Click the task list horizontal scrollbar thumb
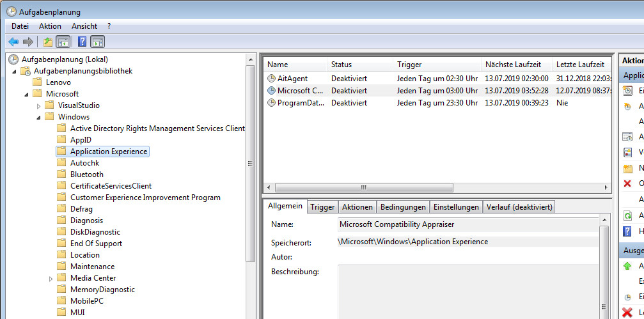Image resolution: width=644 pixels, height=319 pixels. 363,187
